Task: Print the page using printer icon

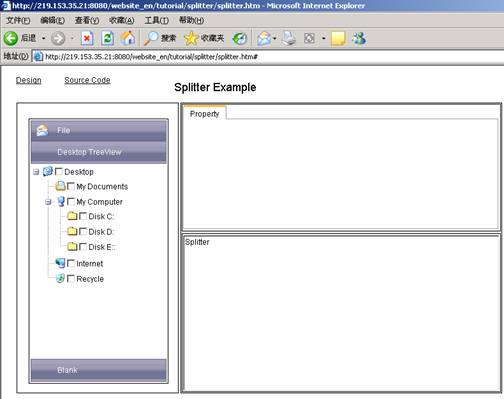Action: (289, 38)
